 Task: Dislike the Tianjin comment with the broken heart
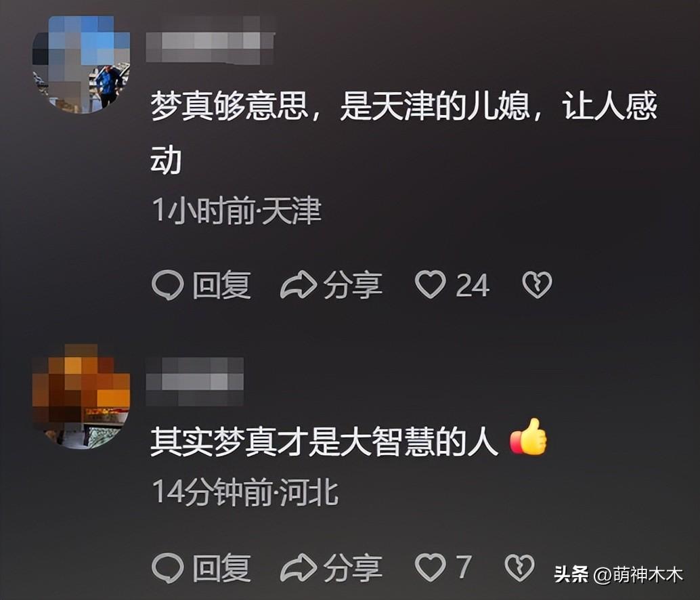pyautogui.click(x=537, y=284)
